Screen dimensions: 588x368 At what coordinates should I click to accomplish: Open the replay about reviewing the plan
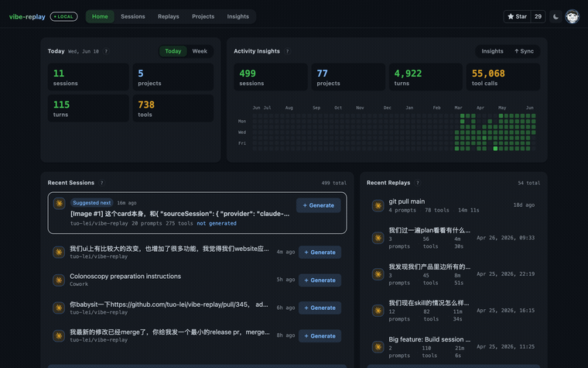429,230
